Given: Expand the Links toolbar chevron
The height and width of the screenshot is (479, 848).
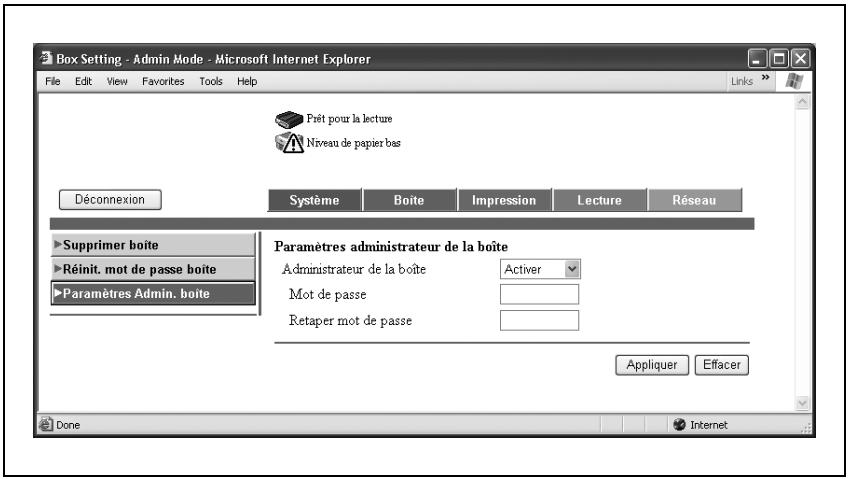Looking at the screenshot, I should (x=765, y=77).
